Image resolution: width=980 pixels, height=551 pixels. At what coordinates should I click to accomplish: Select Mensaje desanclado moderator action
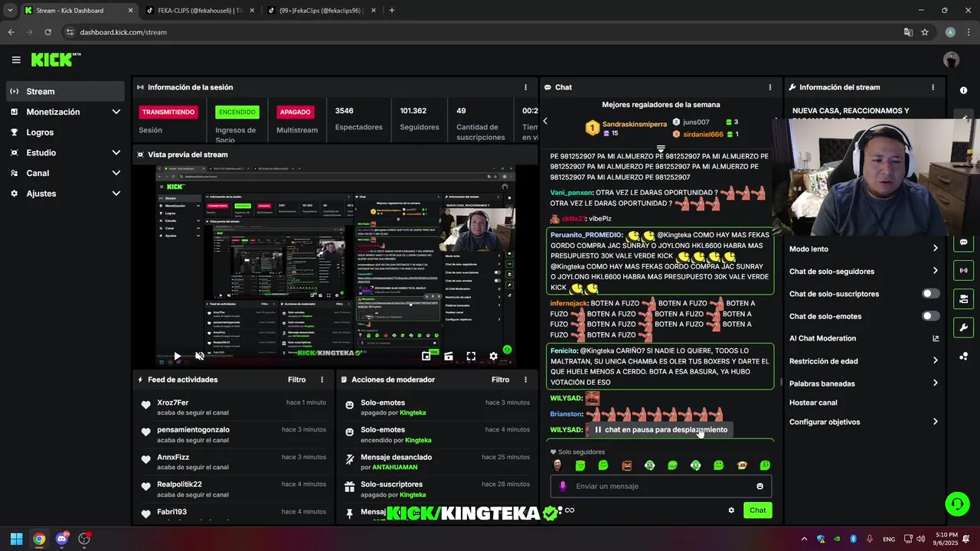pos(436,461)
